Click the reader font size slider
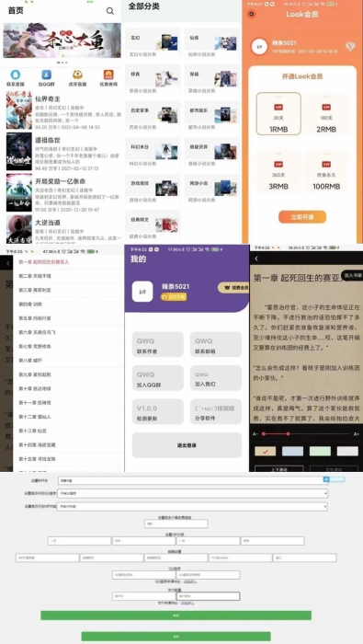This screenshot has height=644, width=363. [306, 433]
